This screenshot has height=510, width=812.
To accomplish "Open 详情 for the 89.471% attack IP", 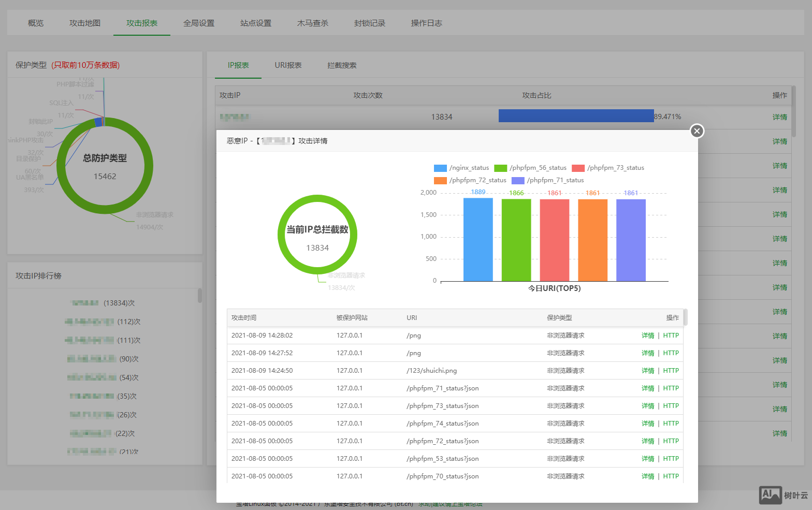I will [779, 117].
